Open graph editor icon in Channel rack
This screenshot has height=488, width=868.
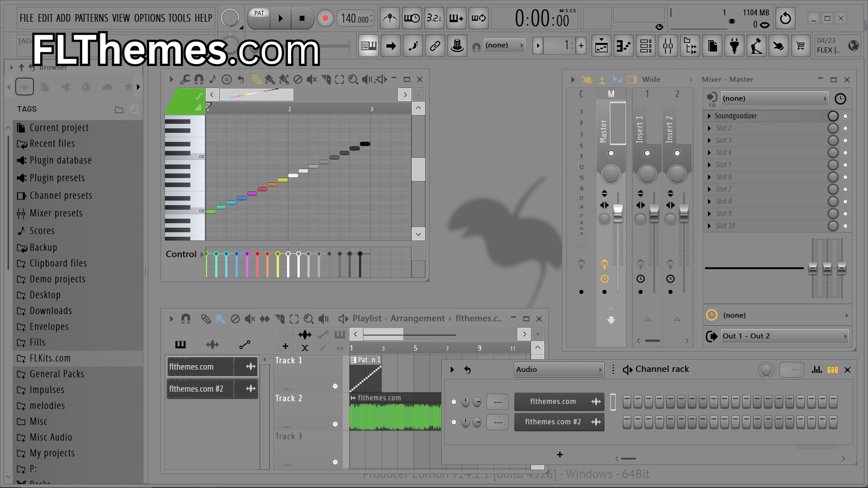816,370
